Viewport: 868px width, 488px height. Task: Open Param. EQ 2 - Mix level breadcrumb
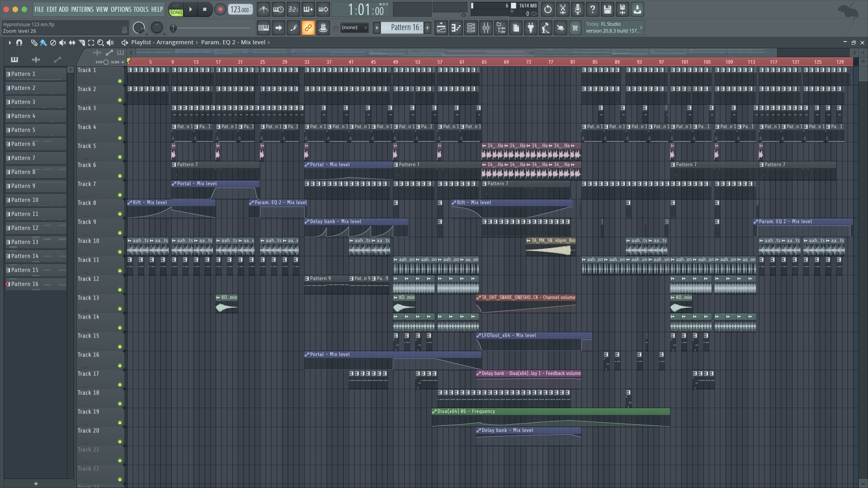[x=233, y=42]
